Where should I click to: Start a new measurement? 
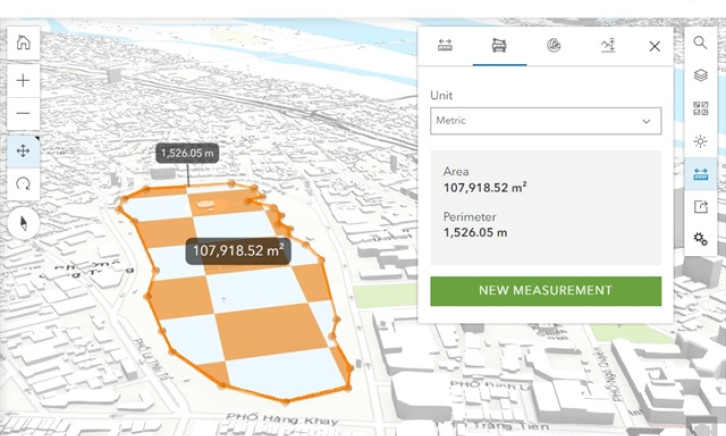coord(545,291)
